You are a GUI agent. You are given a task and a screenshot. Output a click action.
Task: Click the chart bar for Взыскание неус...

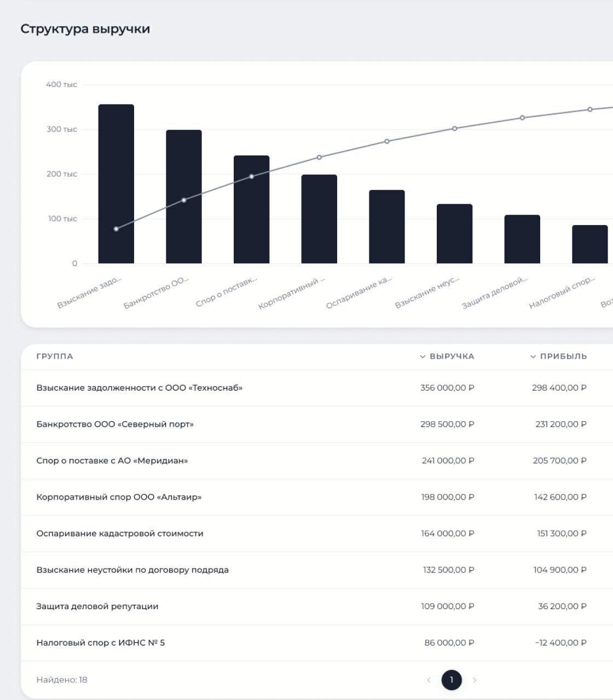[455, 234]
